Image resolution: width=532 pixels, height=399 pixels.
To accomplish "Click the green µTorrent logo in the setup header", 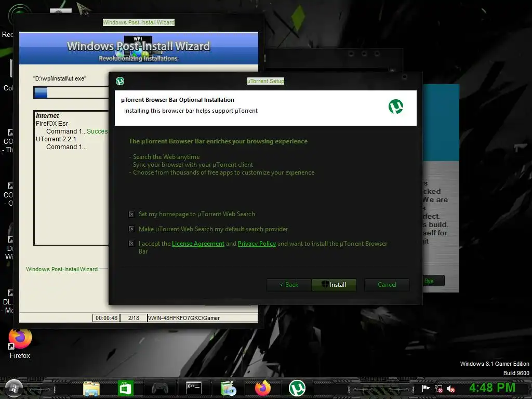I will click(x=395, y=107).
